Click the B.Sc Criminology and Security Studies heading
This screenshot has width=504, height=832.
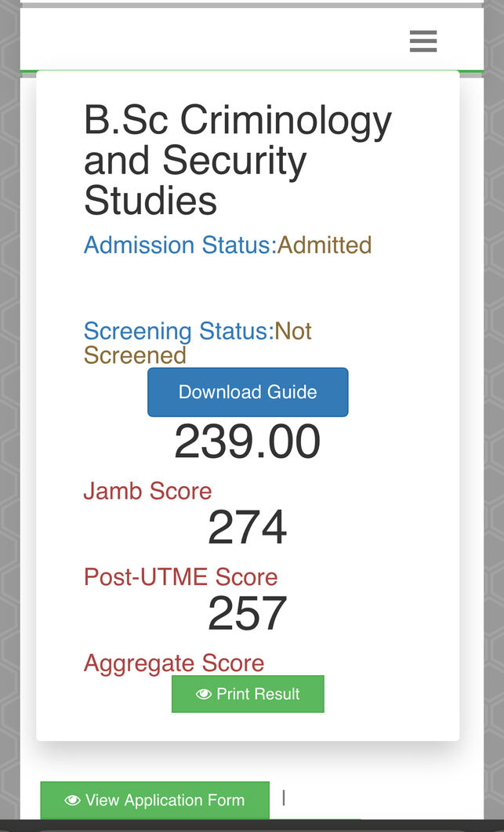pyautogui.click(x=237, y=161)
